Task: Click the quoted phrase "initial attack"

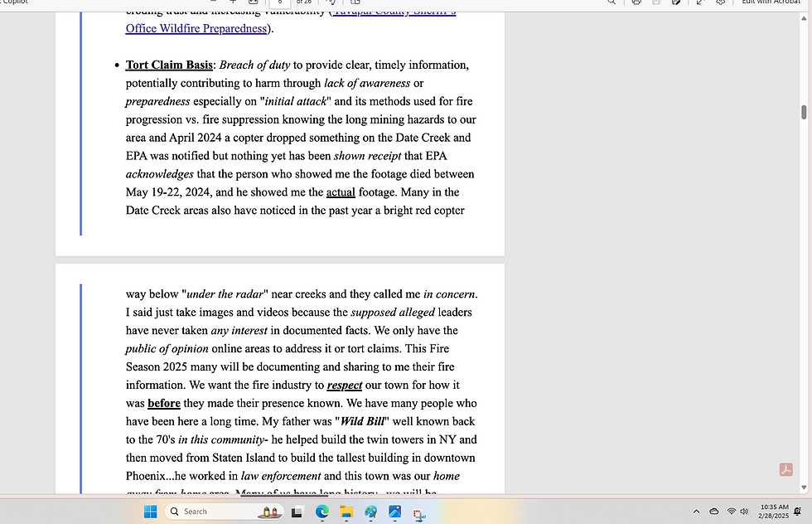Action: (296, 101)
